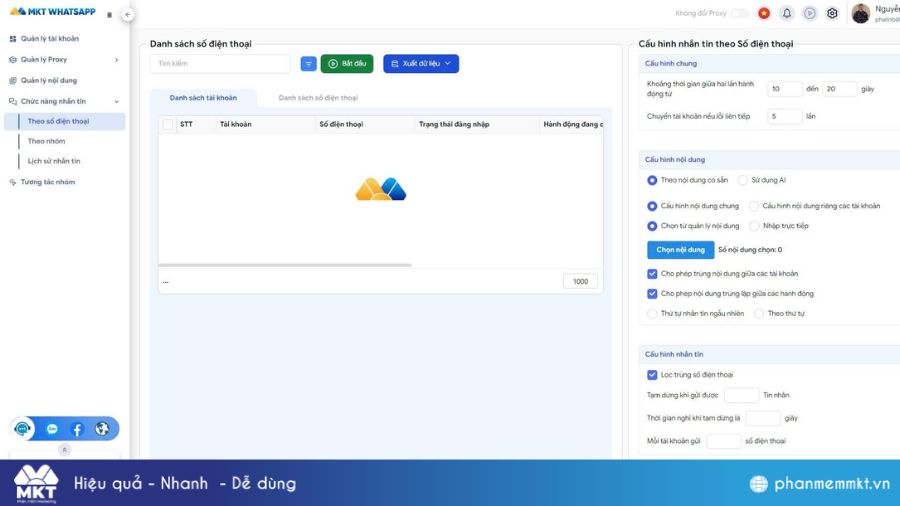Click the Trạng thái đăng nhập column header

(x=454, y=124)
